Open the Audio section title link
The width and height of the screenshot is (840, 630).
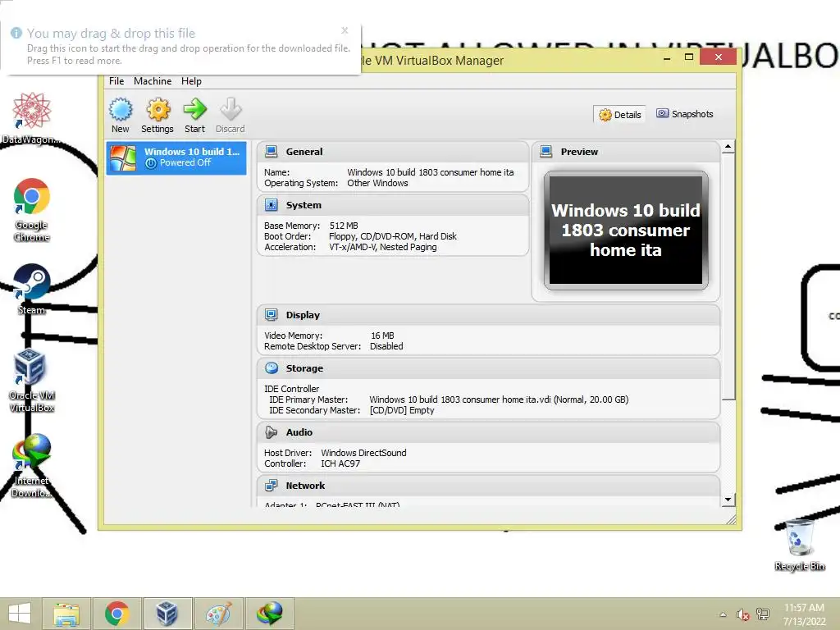[299, 432]
